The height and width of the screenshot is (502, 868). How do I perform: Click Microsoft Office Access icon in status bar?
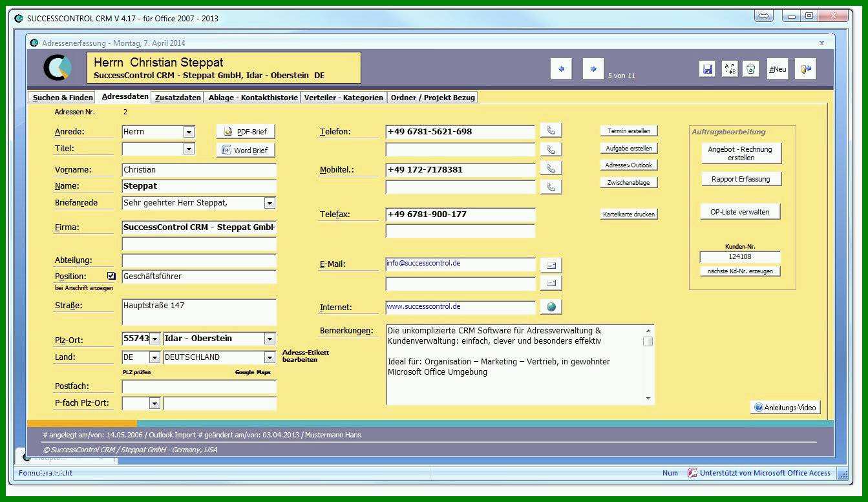692,473
